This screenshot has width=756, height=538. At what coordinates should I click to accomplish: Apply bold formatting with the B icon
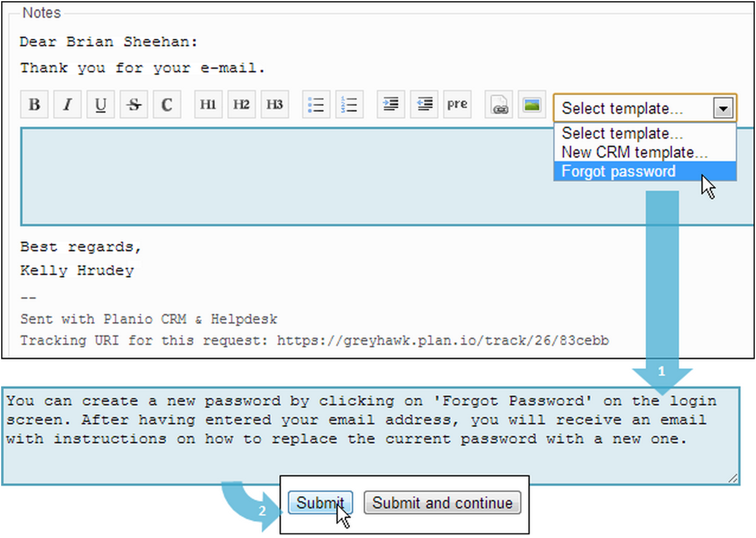coord(34,105)
